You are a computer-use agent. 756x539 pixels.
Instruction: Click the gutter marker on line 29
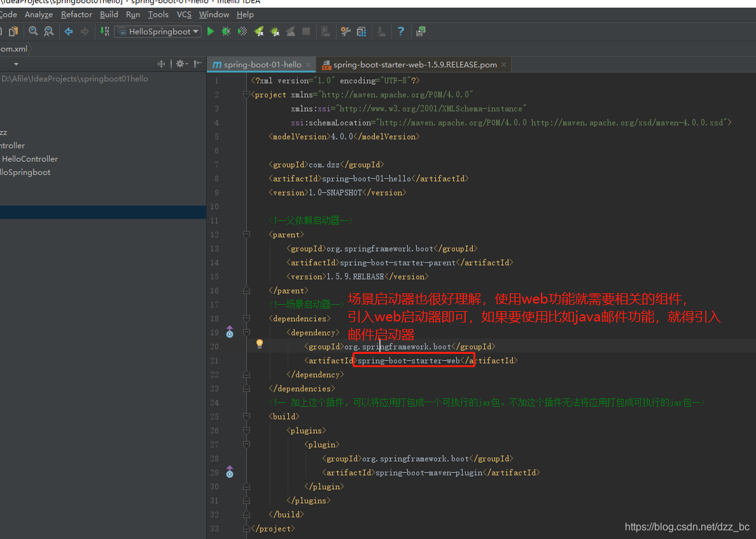coord(230,472)
